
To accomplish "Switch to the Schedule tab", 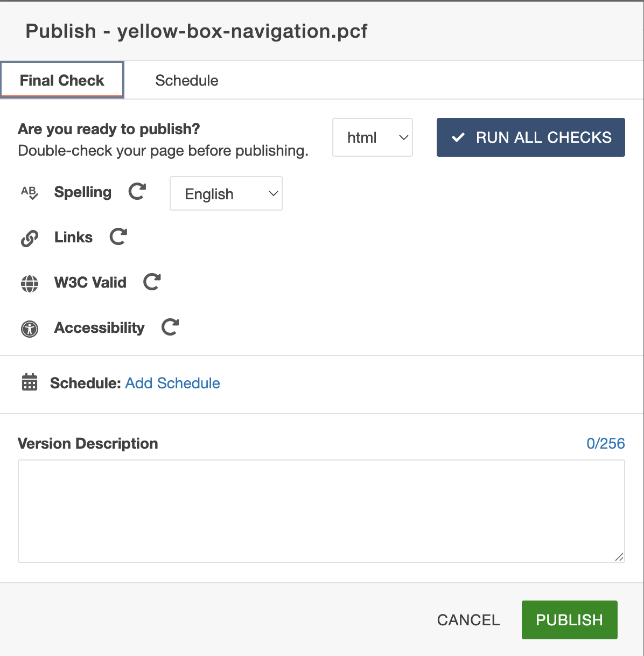I will (x=187, y=80).
